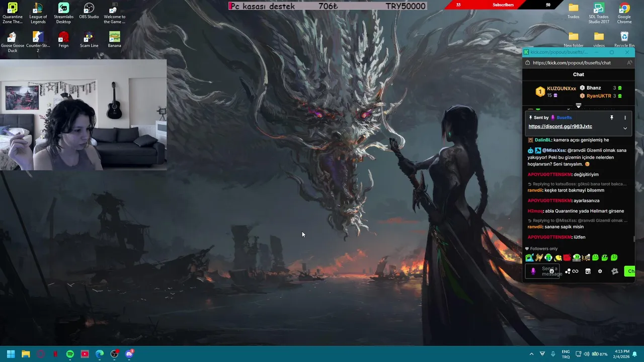The image size is (644, 362).
Task: Open emoji picker in chat input
Action: click(552, 271)
